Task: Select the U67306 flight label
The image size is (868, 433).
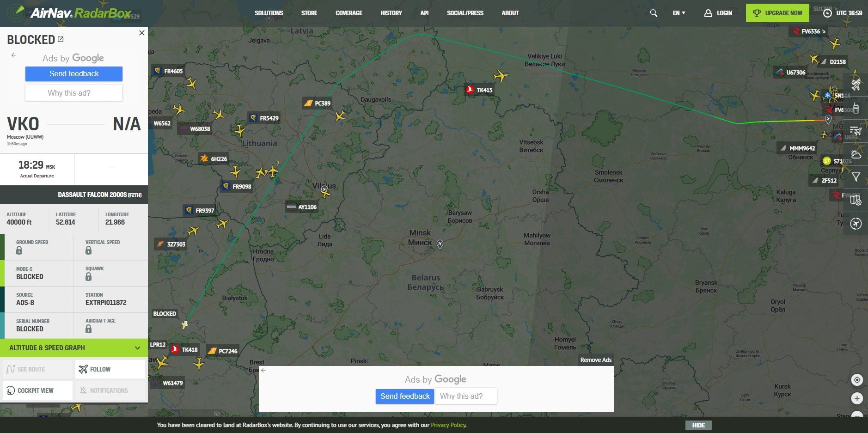Action: (791, 72)
